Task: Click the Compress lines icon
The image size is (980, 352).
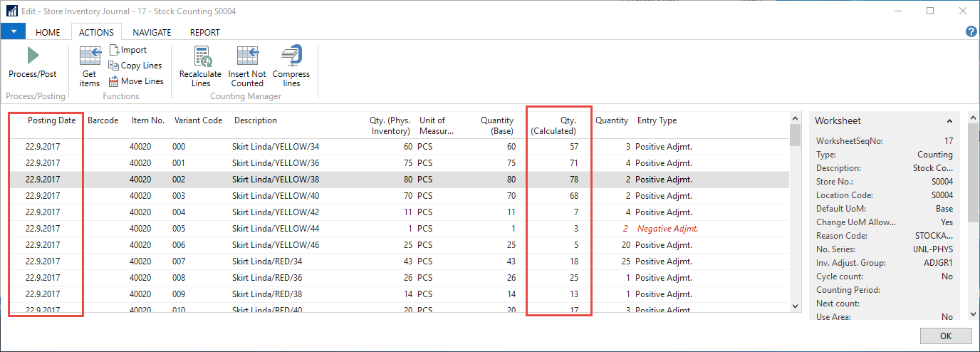Action: coord(291,56)
